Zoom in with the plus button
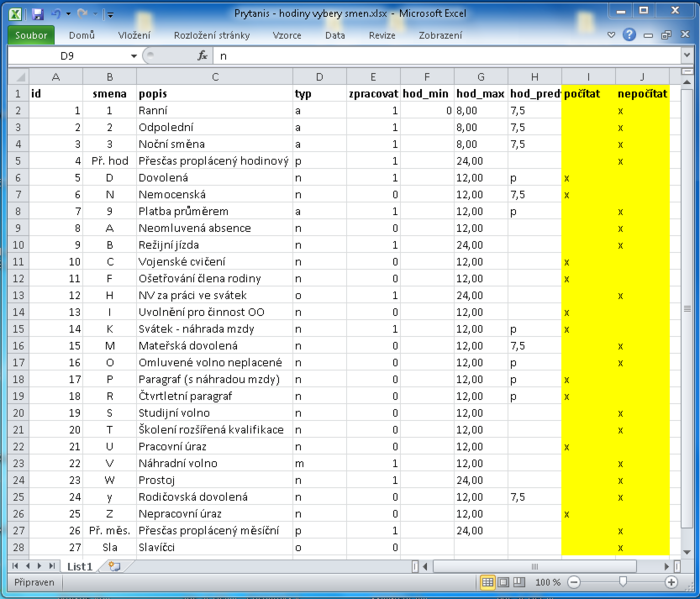Viewport: 700px width, 599px height. pyautogui.click(x=671, y=582)
